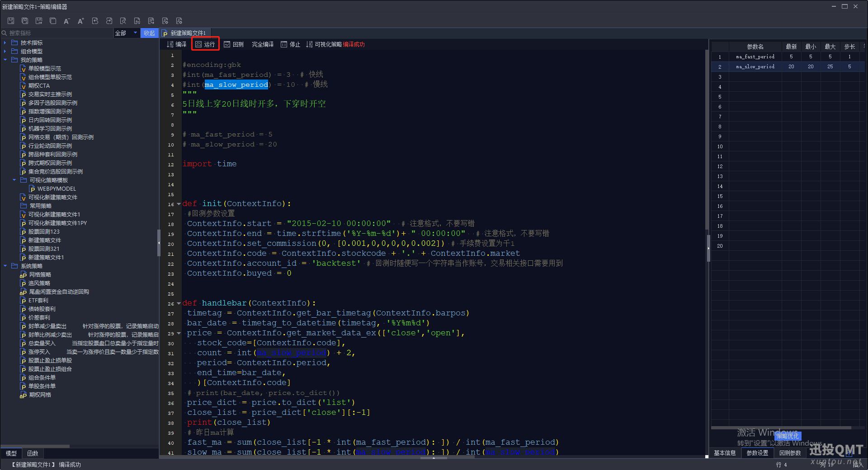The image size is (868, 470).
Task: Click the left panel splitter collapse handle
Action: 159,243
